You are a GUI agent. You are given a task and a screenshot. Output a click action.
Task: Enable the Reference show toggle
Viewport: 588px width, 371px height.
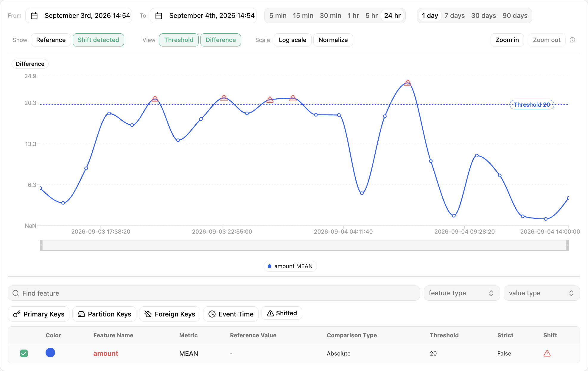[x=51, y=40]
